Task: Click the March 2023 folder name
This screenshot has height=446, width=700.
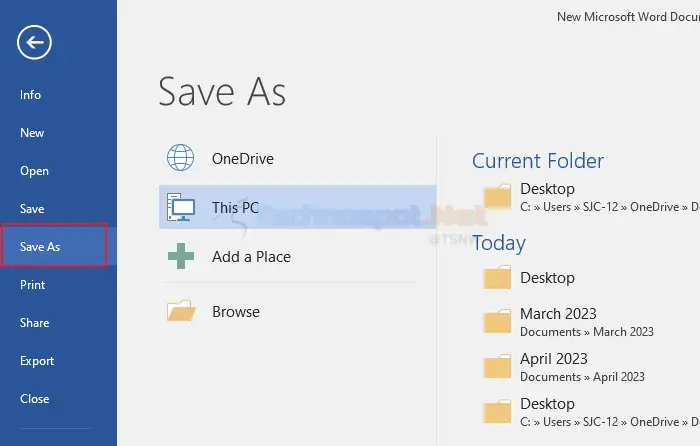Action: [x=558, y=313]
